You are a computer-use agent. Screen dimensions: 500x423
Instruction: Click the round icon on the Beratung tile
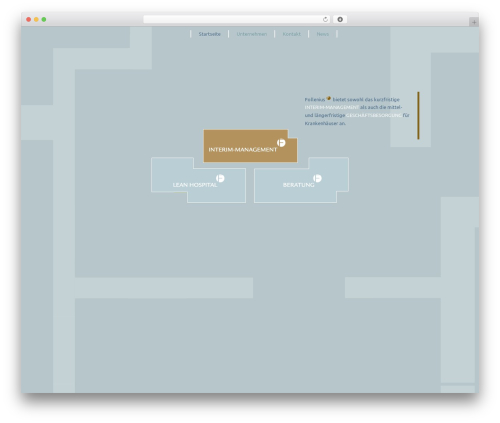(x=317, y=178)
